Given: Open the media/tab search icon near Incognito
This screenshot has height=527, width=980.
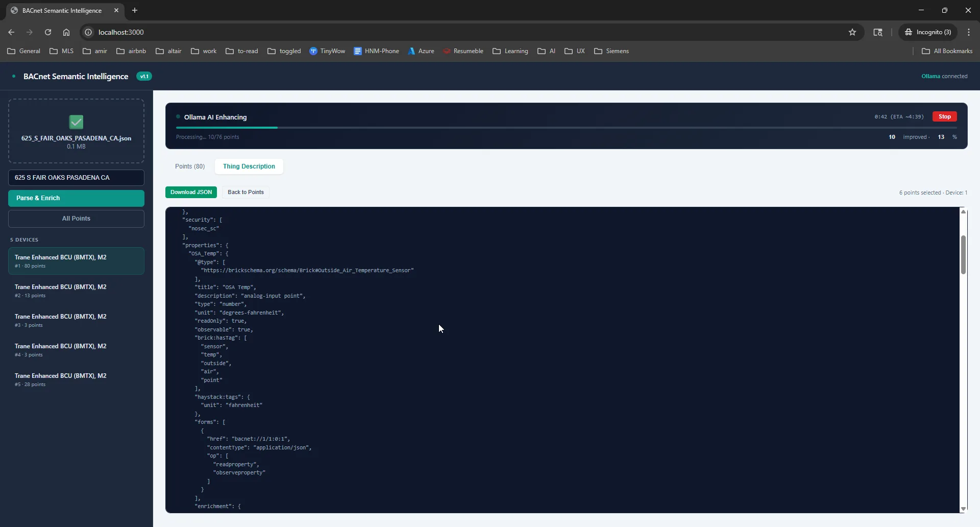Looking at the screenshot, I should [878, 32].
